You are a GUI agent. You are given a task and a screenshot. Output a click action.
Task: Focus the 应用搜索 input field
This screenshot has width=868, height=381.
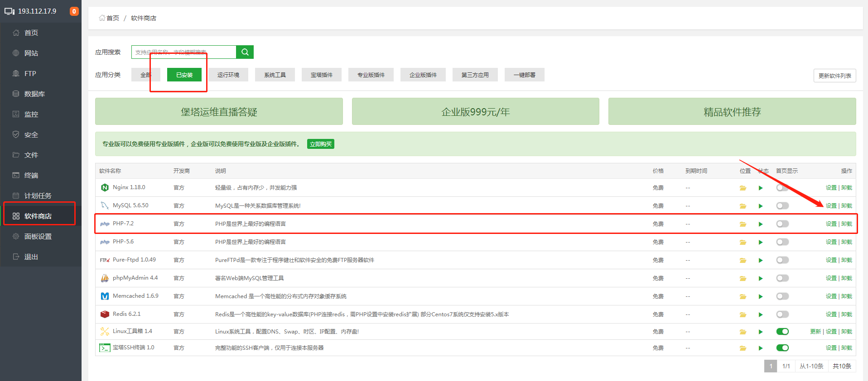click(184, 52)
